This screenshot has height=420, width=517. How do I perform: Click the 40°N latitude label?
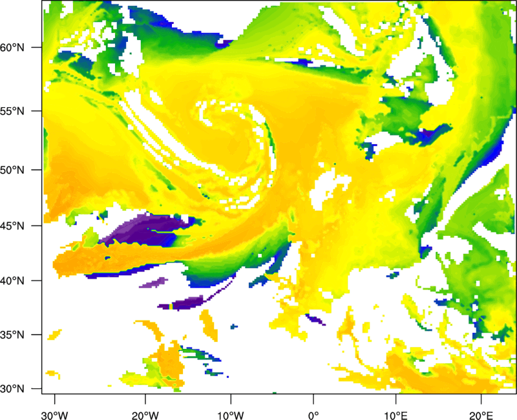tap(12, 281)
